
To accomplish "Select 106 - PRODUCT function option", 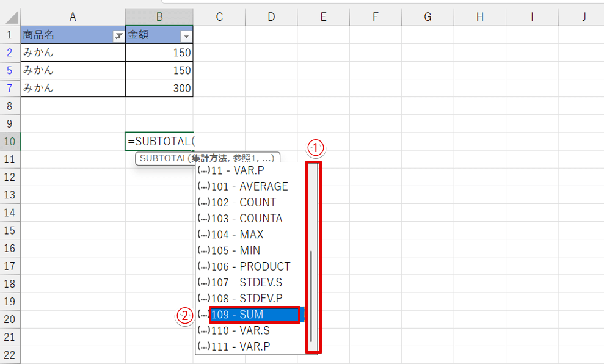I will [250, 266].
